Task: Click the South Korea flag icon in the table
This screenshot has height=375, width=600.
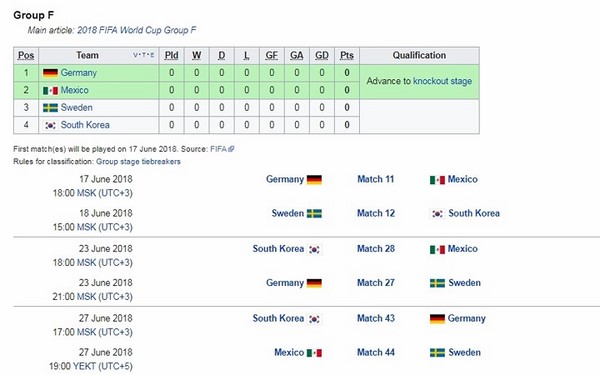Action: click(50, 125)
